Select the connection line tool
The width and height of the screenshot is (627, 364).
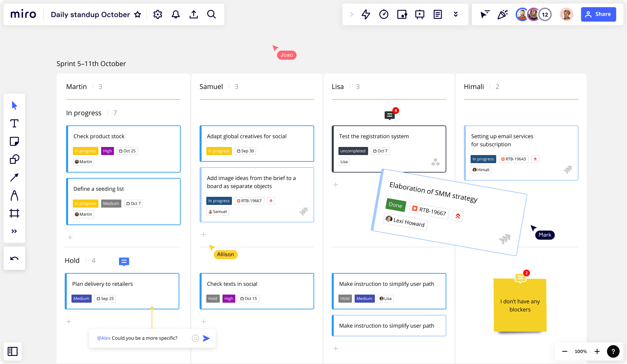click(14, 177)
